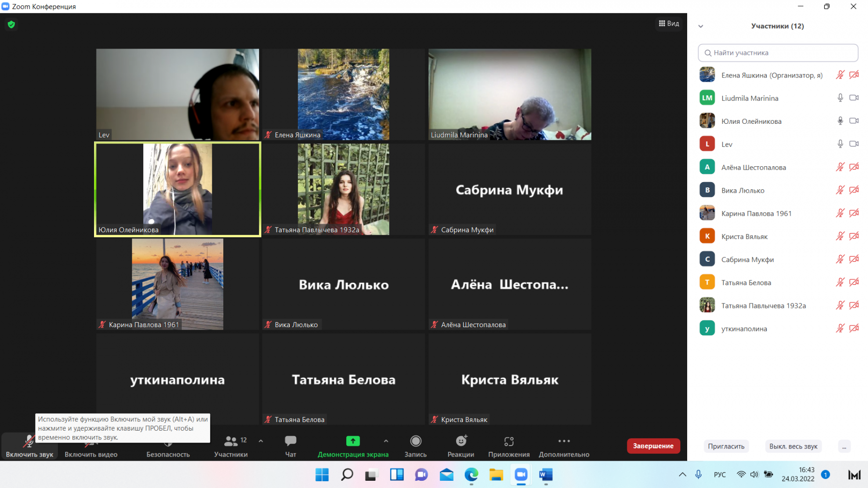Select Вика Люлько in participants list
The image size is (868, 488).
tap(778, 190)
